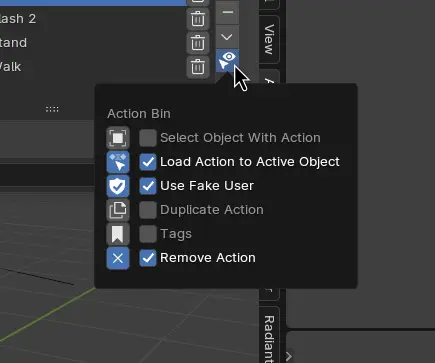Delete the 'lash 2' action with its trash icon

(198, 19)
